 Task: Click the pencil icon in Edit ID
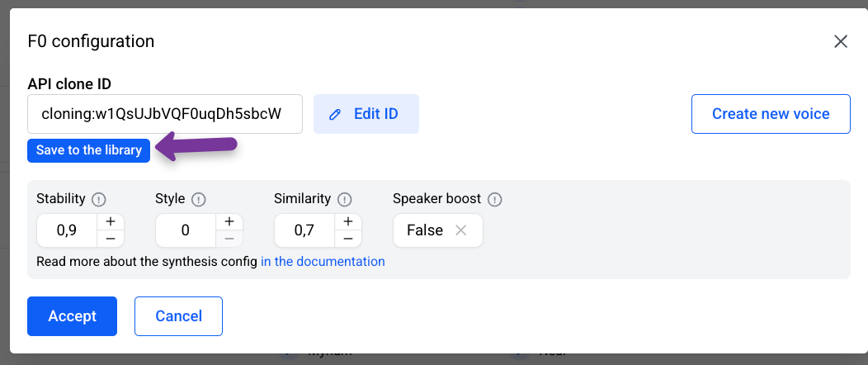[x=335, y=115]
